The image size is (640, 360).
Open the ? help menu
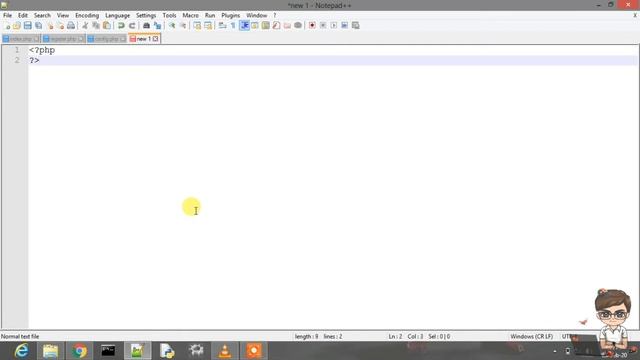(275, 15)
